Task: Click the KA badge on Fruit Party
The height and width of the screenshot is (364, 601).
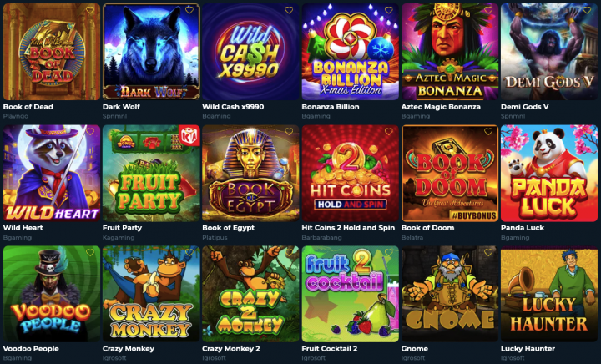Action: pyautogui.click(x=189, y=135)
